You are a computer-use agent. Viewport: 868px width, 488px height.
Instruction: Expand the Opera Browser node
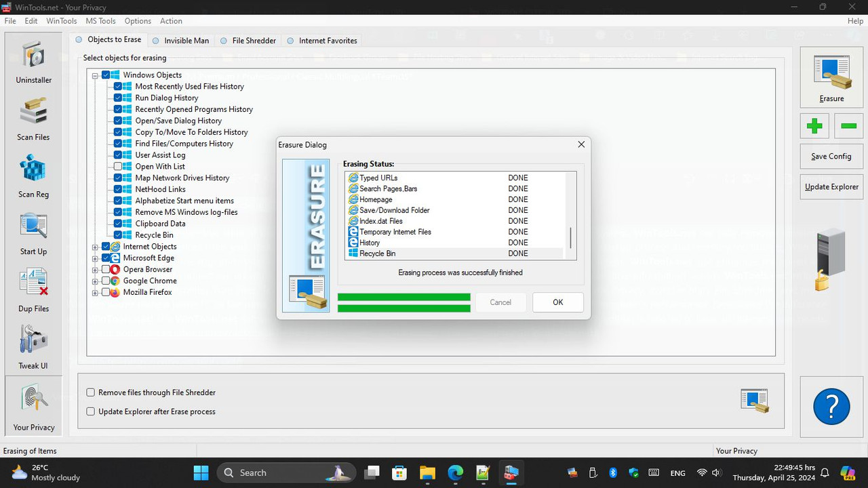96,270
